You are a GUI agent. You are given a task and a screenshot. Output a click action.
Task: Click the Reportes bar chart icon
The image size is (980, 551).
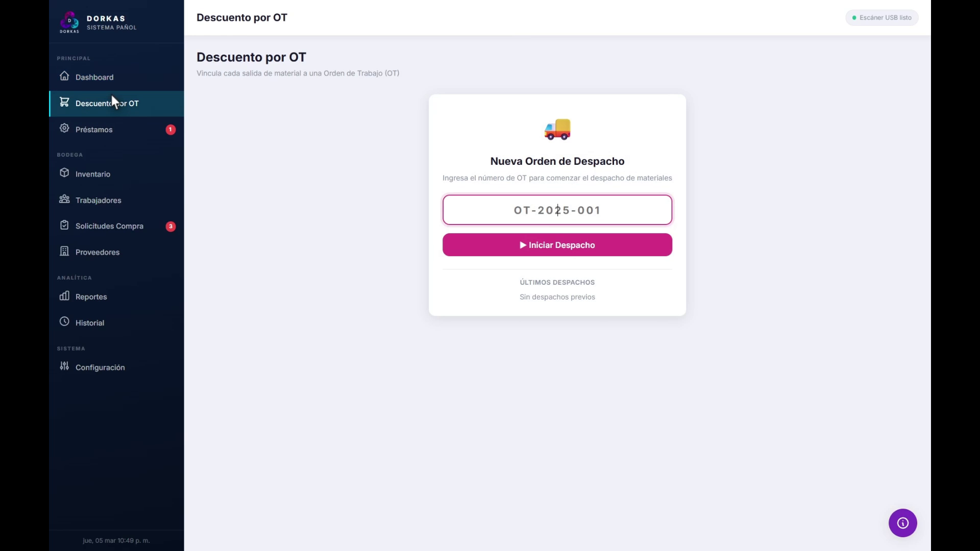[64, 296]
